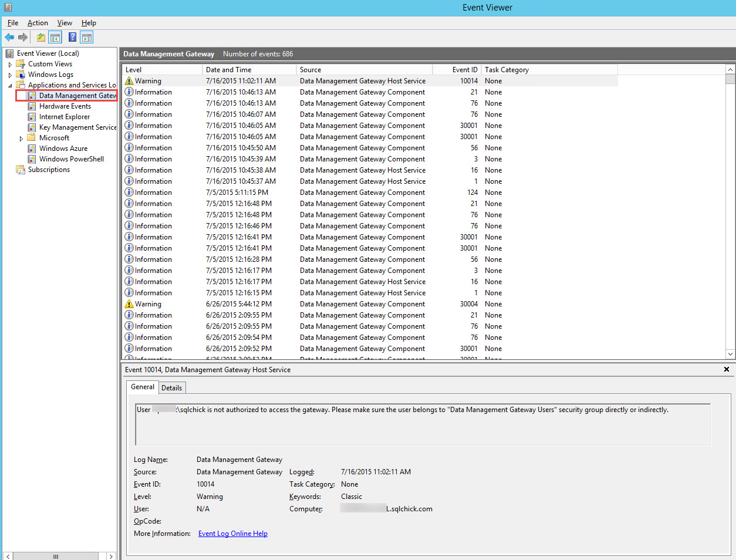Image resolution: width=736 pixels, height=560 pixels.
Task: Select the 7/5/2015 12:16:28 PM event row
Action: (x=370, y=259)
